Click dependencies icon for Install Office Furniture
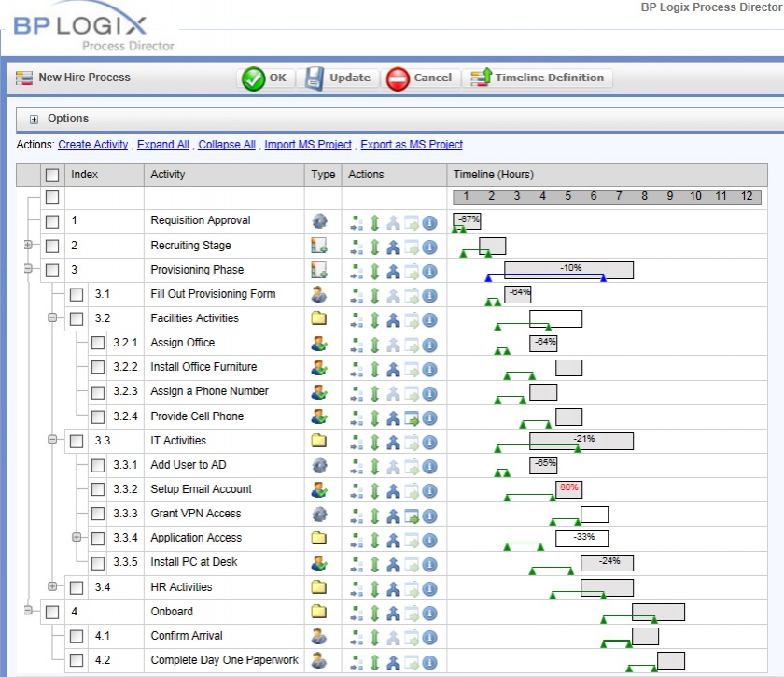This screenshot has height=677, width=784. [x=394, y=369]
